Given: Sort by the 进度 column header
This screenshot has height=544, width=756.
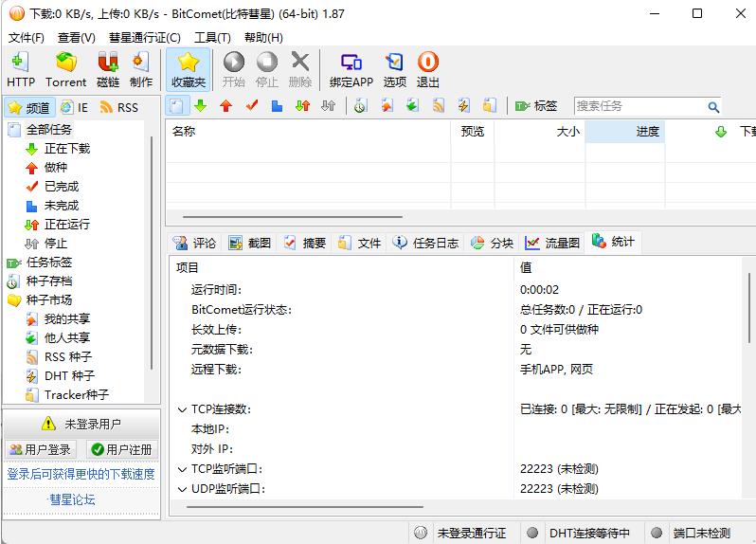Looking at the screenshot, I should click(625, 131).
